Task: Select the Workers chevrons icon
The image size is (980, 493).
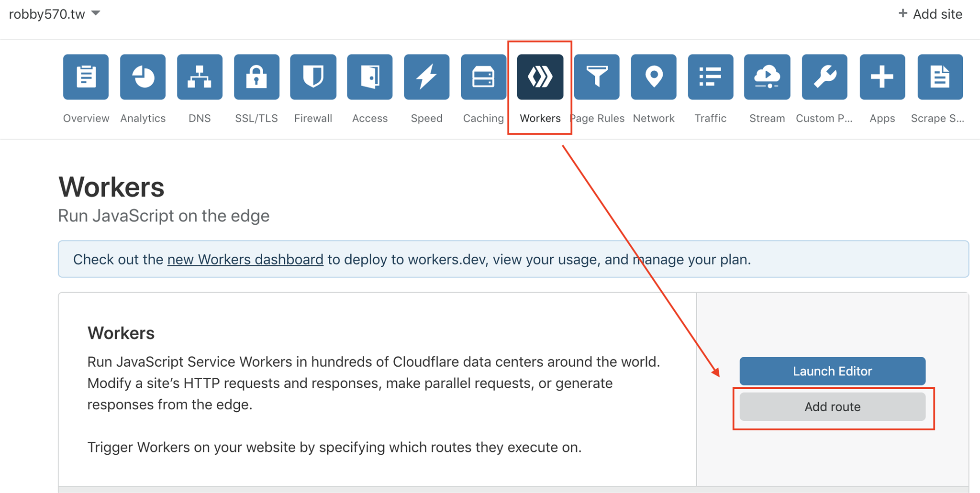Action: pos(540,77)
